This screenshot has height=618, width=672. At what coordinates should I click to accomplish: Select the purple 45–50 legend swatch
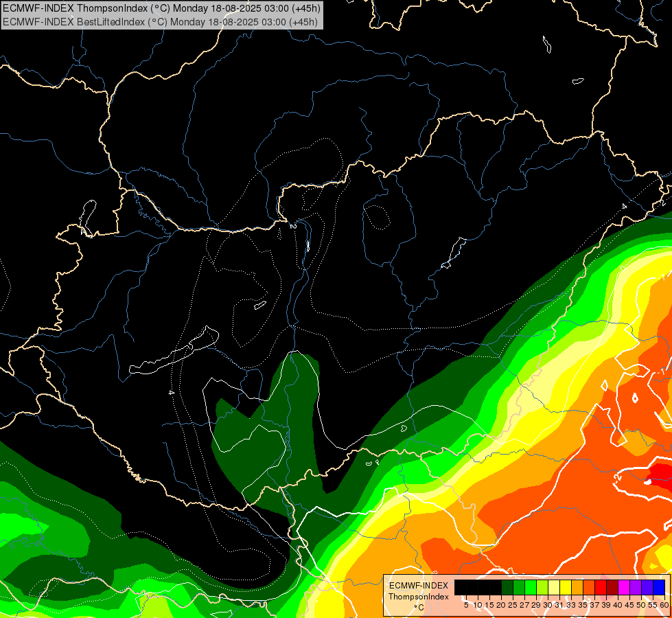pyautogui.click(x=636, y=587)
